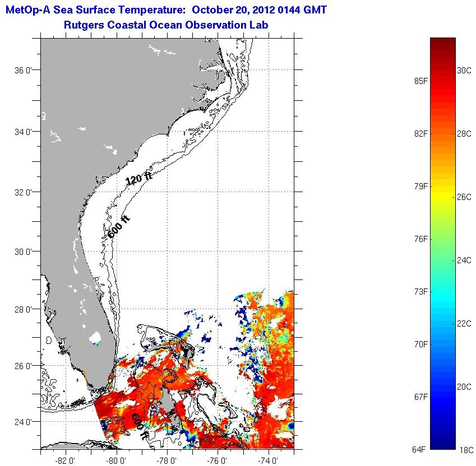
Task: Click the -78 0' longitude label
Action: tap(167, 461)
